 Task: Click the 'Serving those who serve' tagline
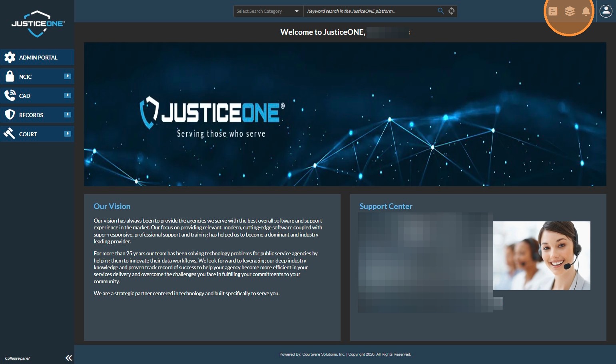(221, 133)
